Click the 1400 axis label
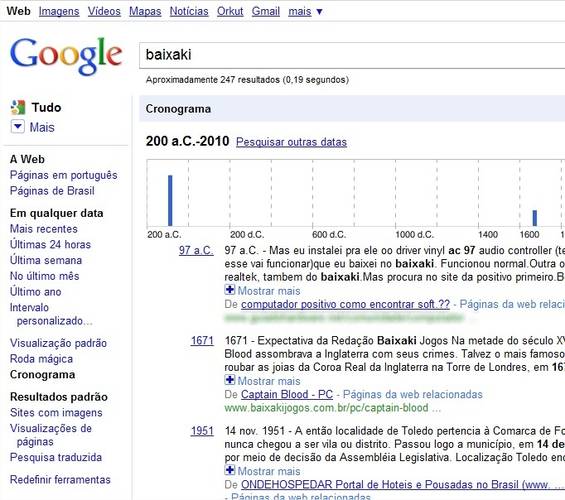Image resolution: width=565 pixels, height=500 pixels. tap(488, 235)
